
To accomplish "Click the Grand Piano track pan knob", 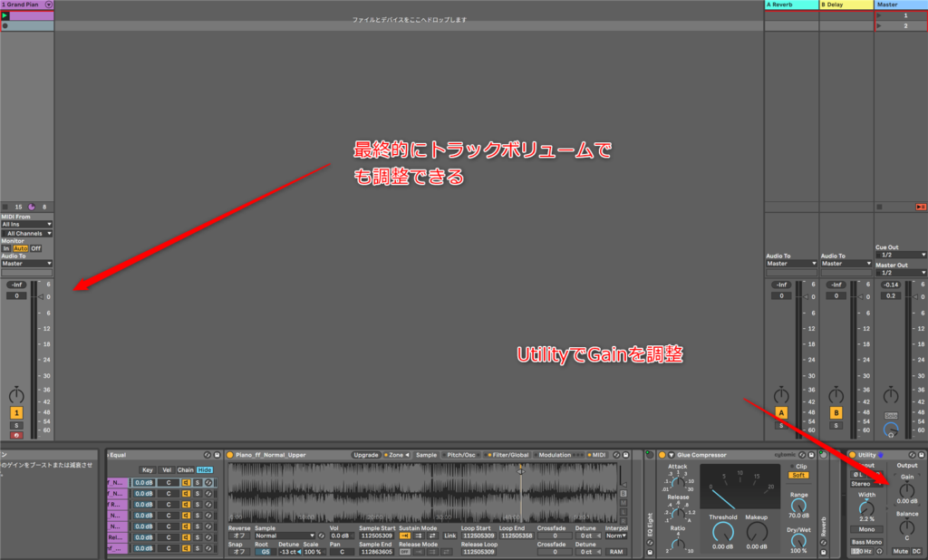I will [16, 396].
